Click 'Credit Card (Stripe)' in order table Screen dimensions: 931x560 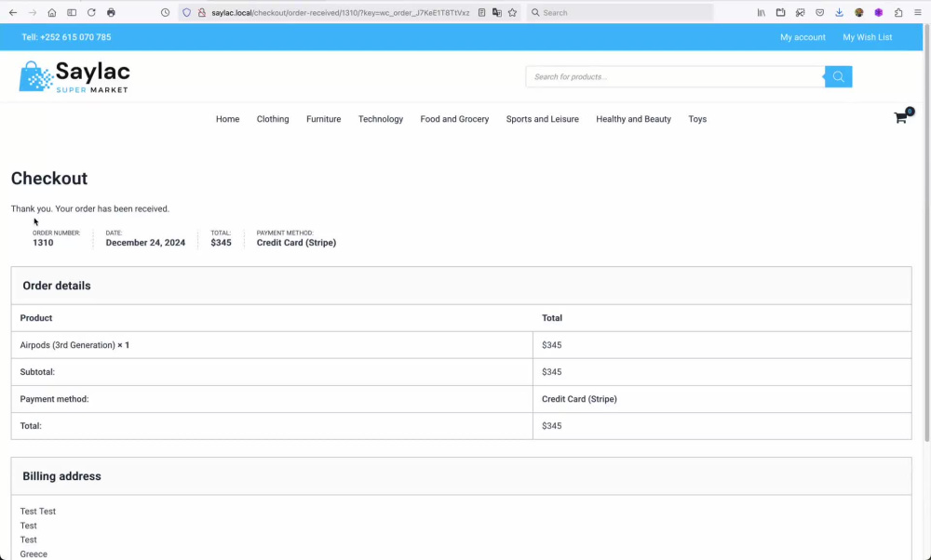[579, 399]
